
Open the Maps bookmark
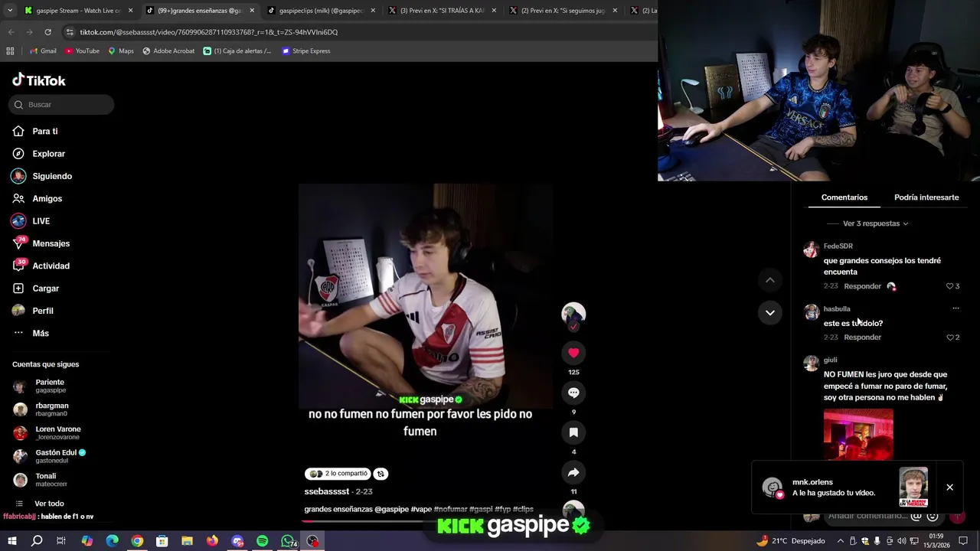point(121,51)
